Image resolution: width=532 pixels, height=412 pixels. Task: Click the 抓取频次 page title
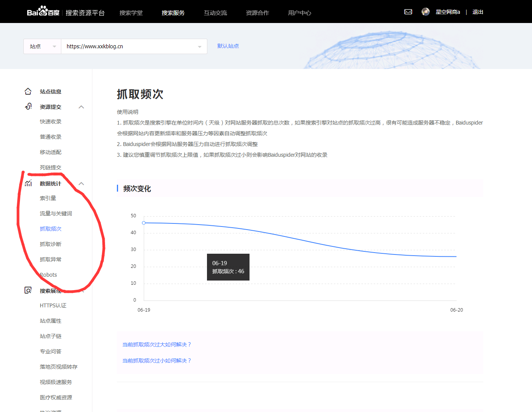tap(140, 94)
